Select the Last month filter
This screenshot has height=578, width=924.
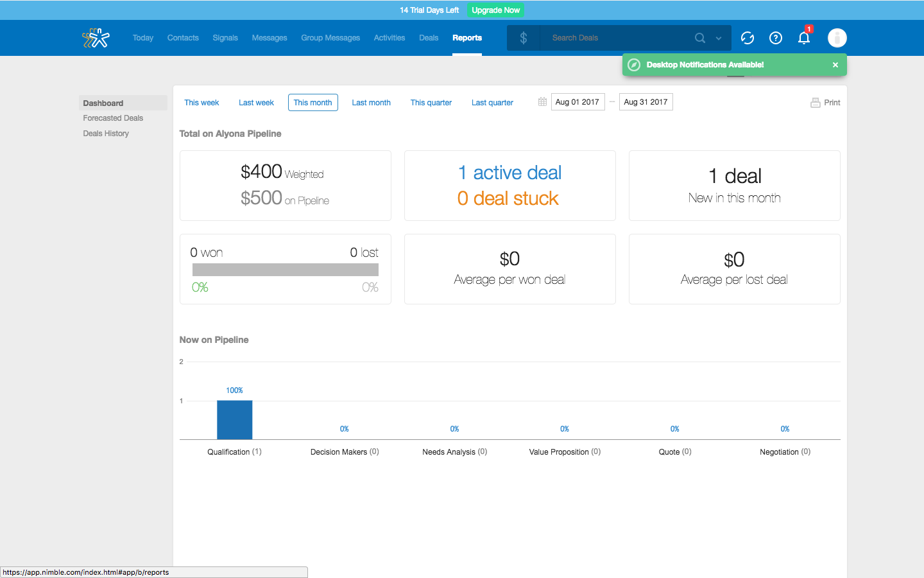point(371,103)
